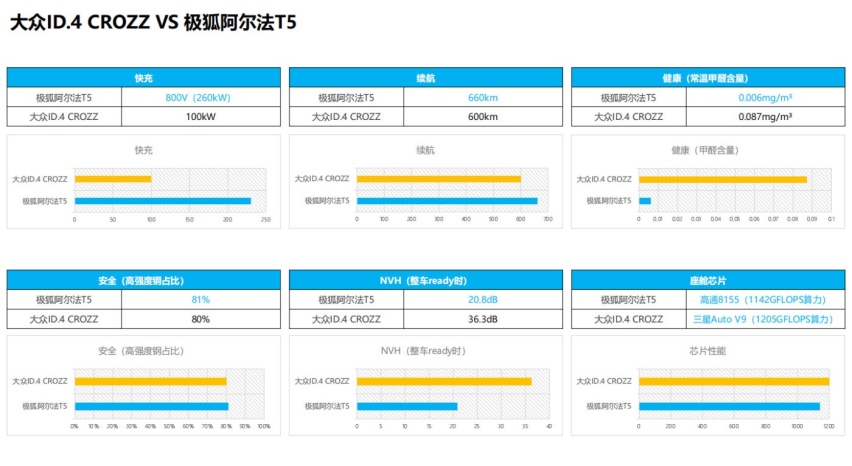852x466 pixels.
Task: Click 极狐阿尔法T5 axis label in NVH chart
Action: coord(327,406)
